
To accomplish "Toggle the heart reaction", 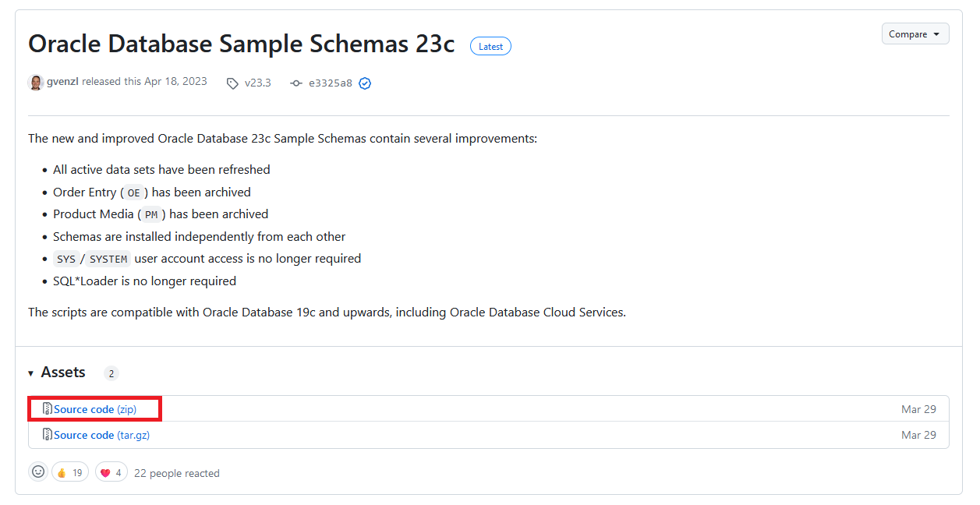I will click(x=111, y=471).
